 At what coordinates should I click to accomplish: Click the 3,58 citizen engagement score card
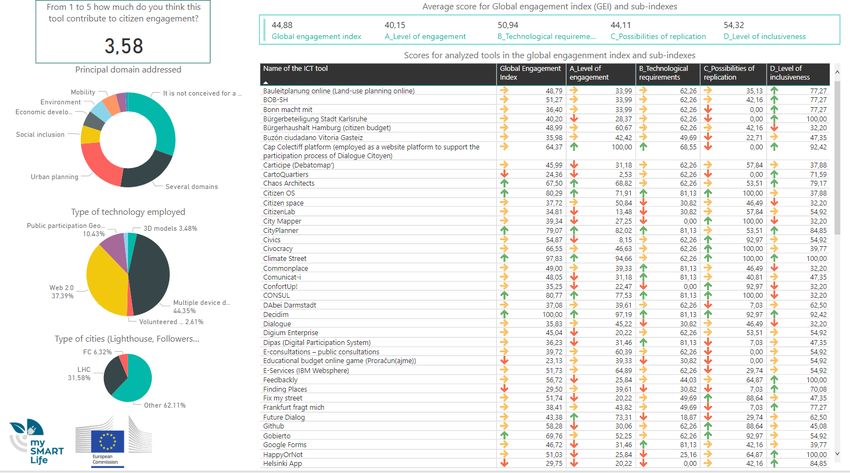[x=123, y=31]
